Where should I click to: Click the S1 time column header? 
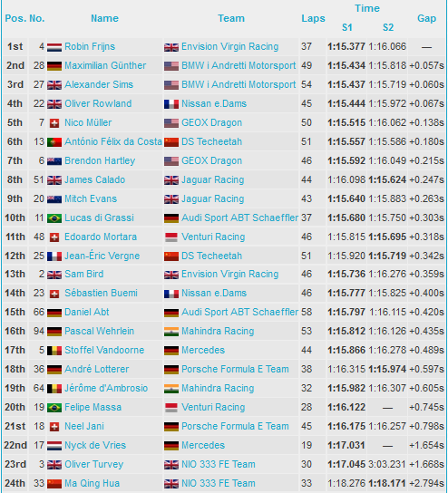click(347, 27)
